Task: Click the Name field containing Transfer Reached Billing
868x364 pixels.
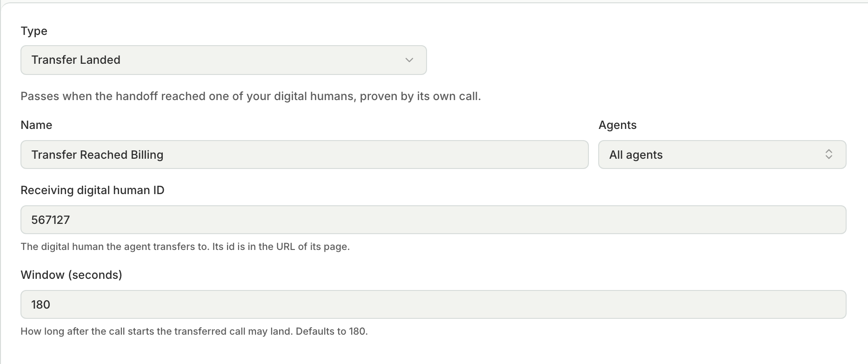Action: tap(305, 155)
